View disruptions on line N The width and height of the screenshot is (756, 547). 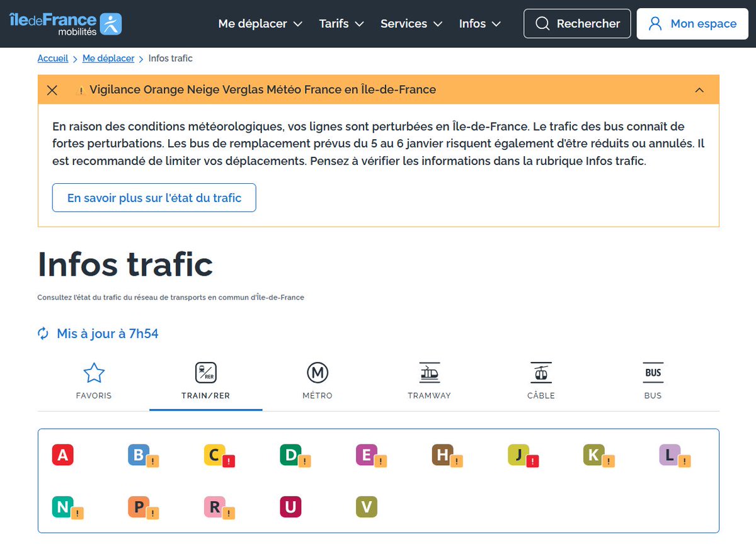click(x=62, y=506)
